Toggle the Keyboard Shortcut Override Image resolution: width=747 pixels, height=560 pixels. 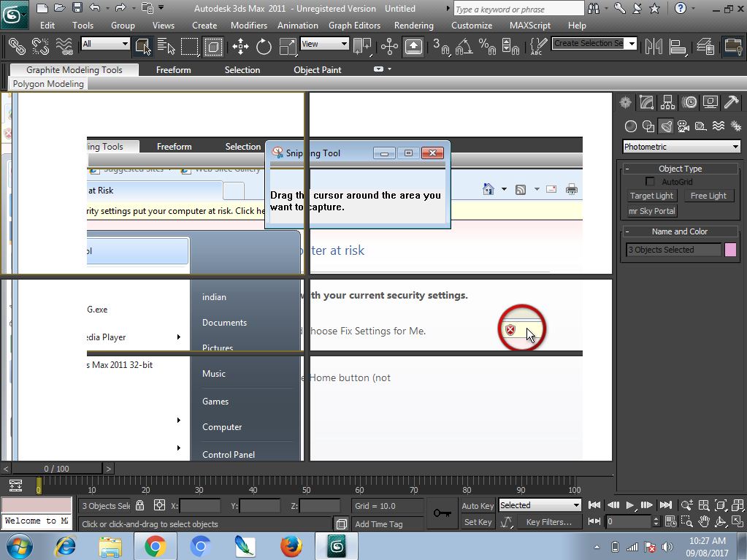click(x=413, y=46)
